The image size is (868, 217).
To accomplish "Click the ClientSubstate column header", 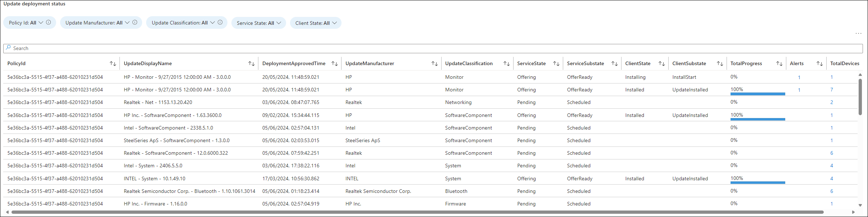I will click(x=689, y=63).
